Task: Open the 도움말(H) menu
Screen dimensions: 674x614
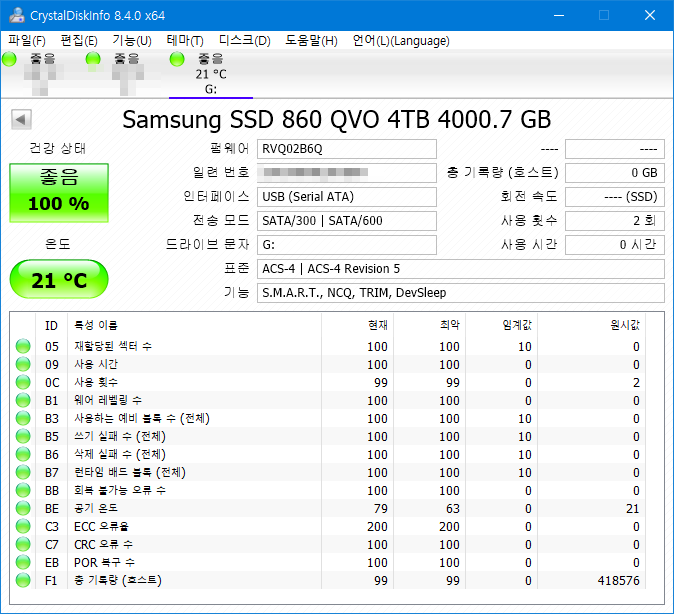Action: tap(311, 41)
